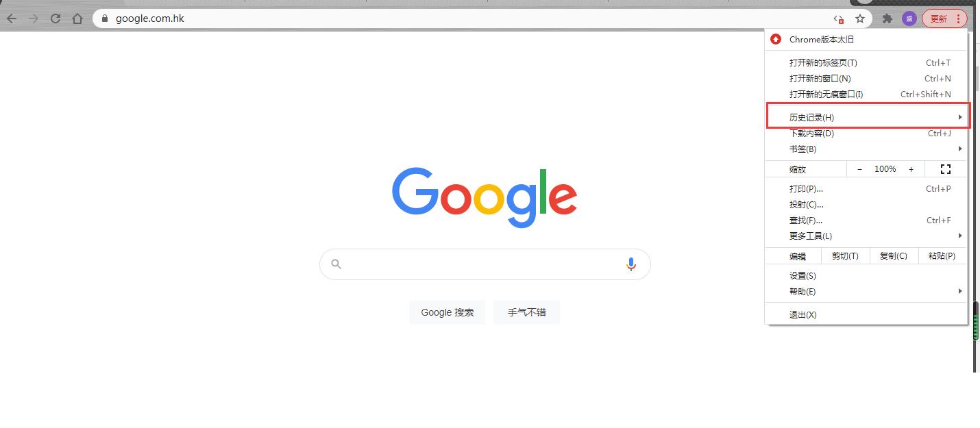The width and height of the screenshot is (980, 428).
Task: Go to the home page icon
Action: pos(77,18)
